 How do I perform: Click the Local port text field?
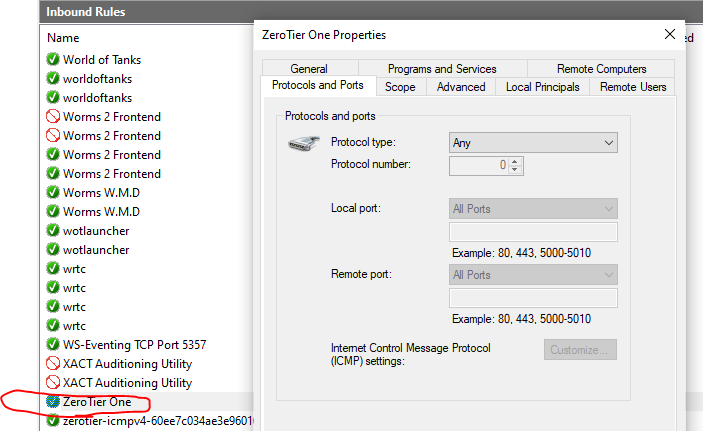(x=533, y=233)
